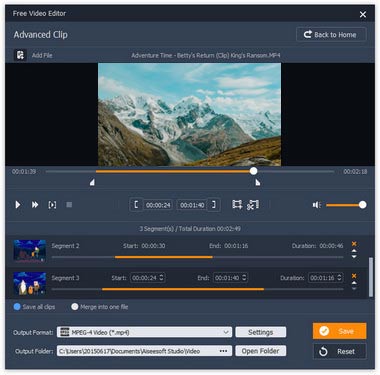Image resolution: width=380 pixels, height=375 pixels.
Task: Click the Add File icon
Action: pyautogui.click(x=20, y=55)
